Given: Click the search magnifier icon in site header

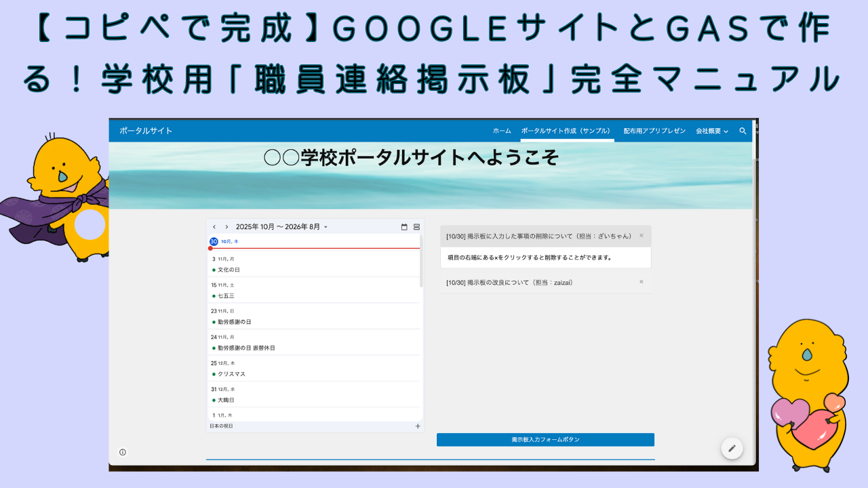Looking at the screenshot, I should coord(743,131).
